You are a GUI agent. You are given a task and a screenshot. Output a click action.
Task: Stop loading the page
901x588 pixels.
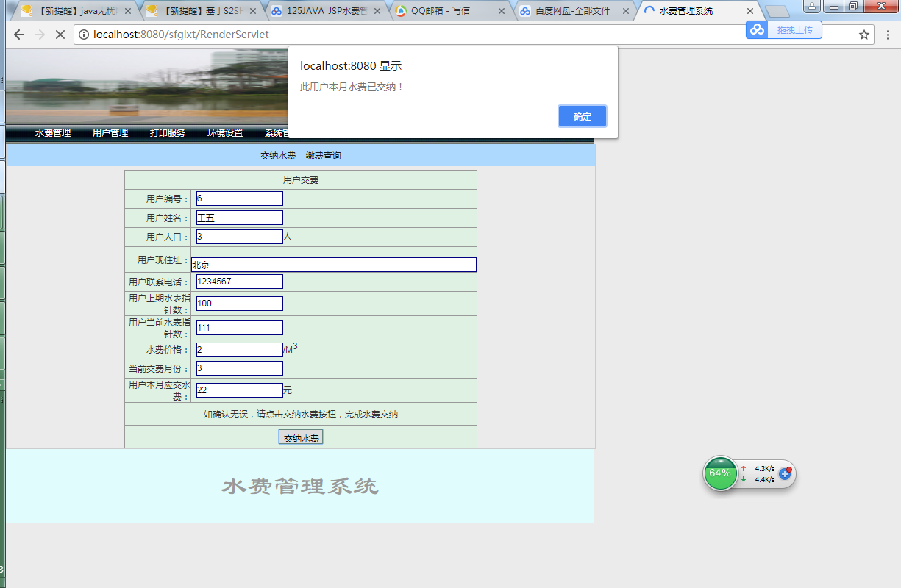coord(60,35)
